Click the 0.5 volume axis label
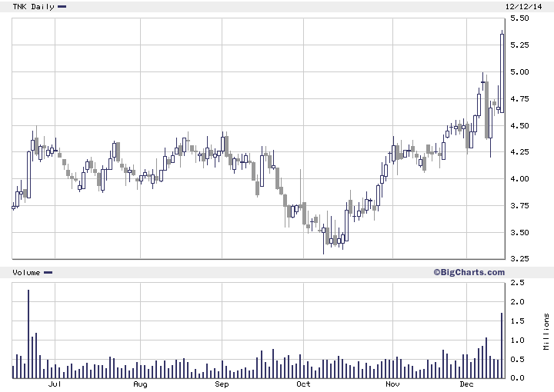This screenshot has height=392, width=554. [518, 360]
